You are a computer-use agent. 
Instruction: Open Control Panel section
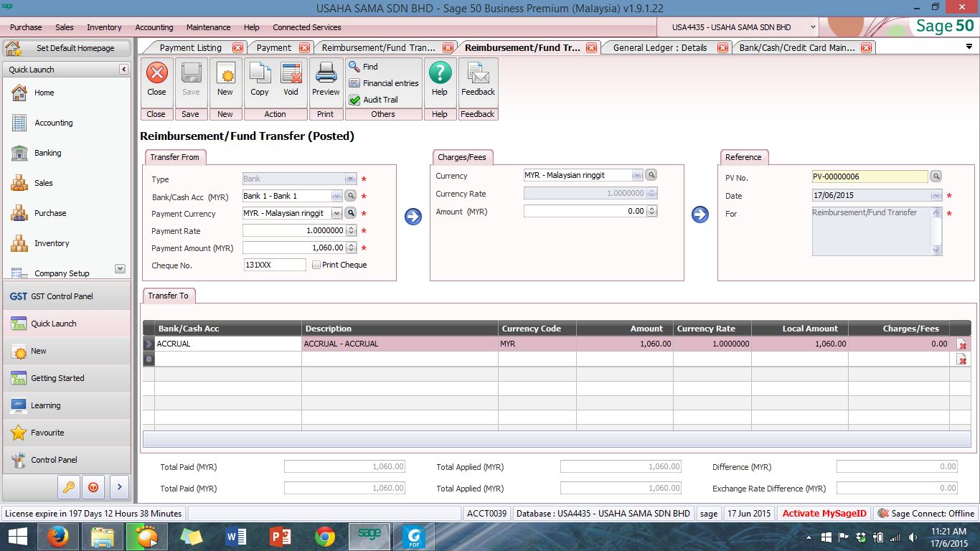pos(67,460)
